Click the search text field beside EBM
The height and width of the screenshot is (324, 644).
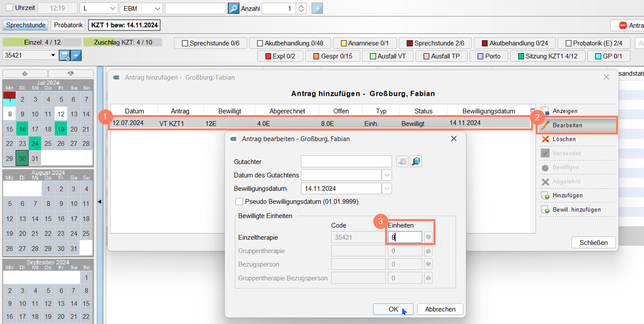click(195, 8)
